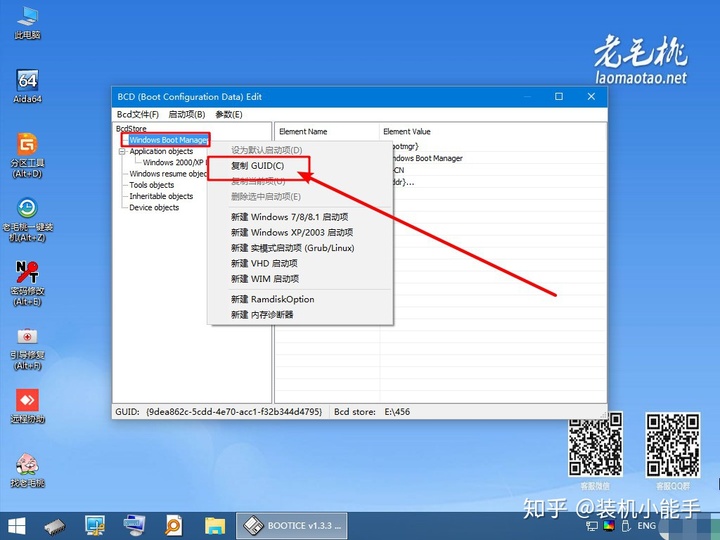Image resolution: width=720 pixels, height=540 pixels.
Task: Click the colorful display tray icon
Action: point(609,526)
